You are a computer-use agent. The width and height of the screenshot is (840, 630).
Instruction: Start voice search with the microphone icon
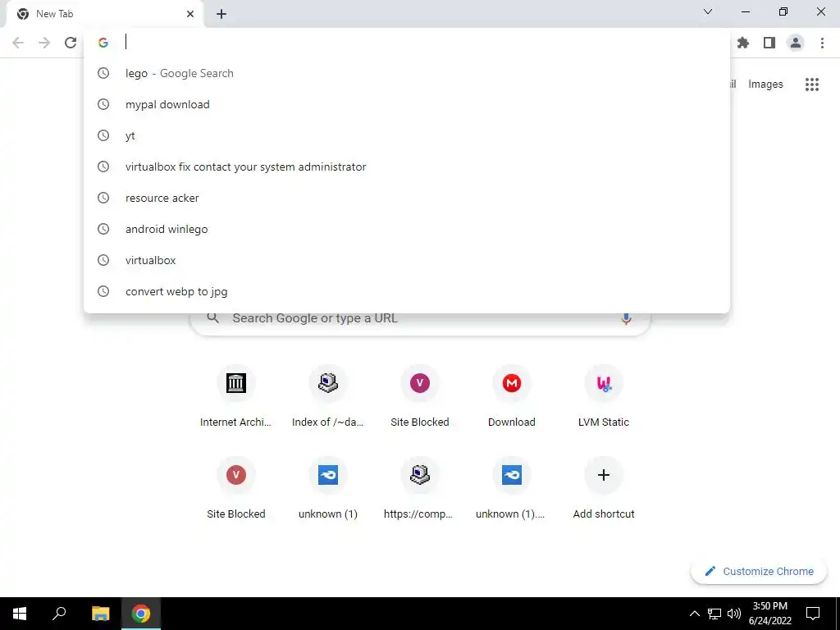tap(626, 319)
